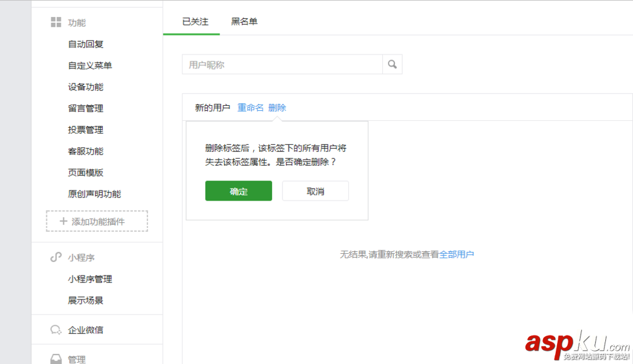Image resolution: width=633 pixels, height=364 pixels.
Task: Click the 管理 inbox icon in sidebar
Action: tap(56, 359)
